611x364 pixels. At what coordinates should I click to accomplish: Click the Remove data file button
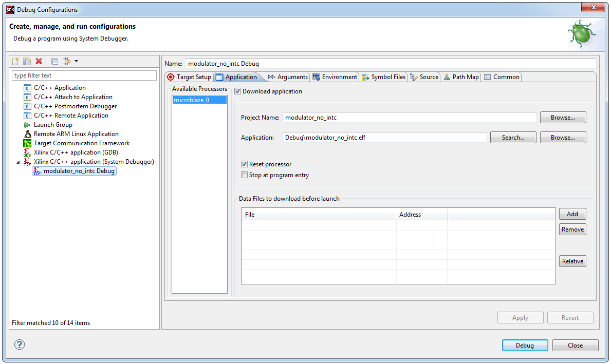click(572, 229)
